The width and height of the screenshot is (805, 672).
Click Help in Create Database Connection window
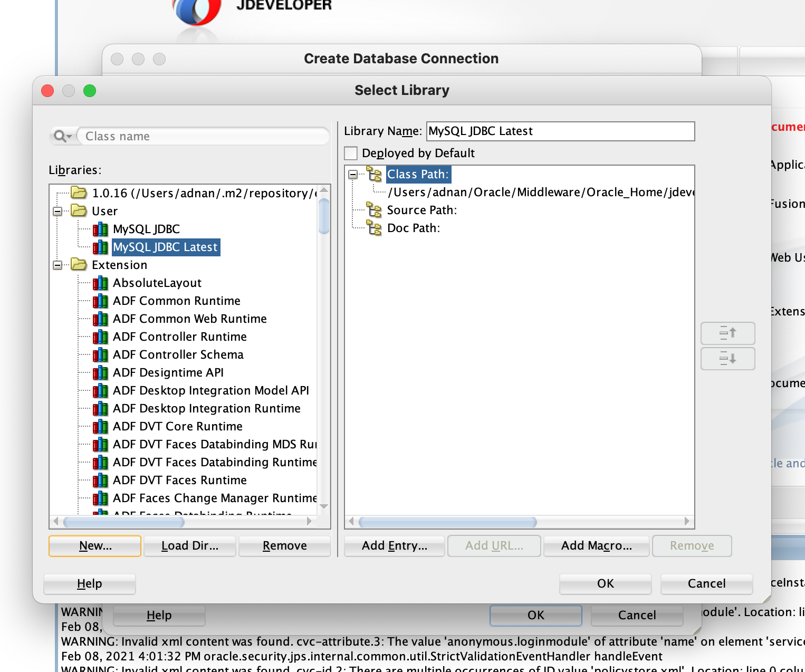[159, 616]
